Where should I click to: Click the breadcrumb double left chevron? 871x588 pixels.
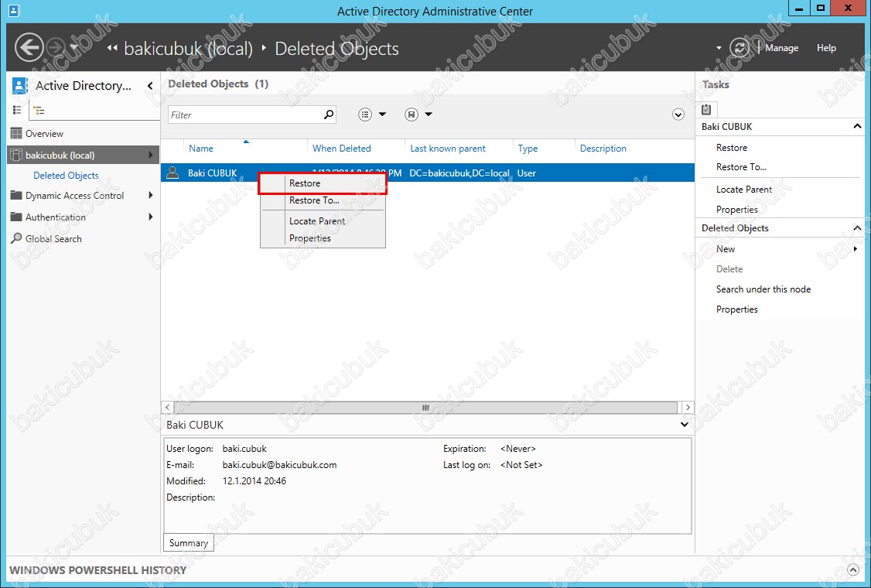pos(112,48)
